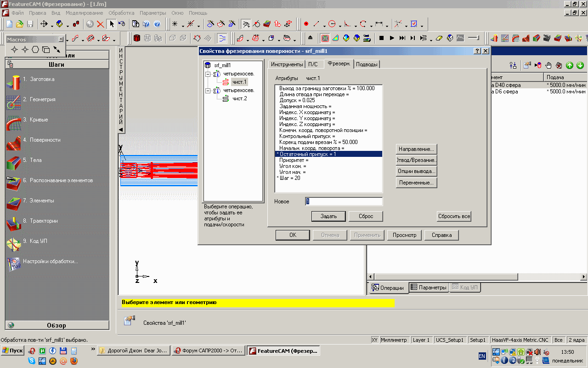Select the arrow pointer tool
Image resolution: width=588 pixels, height=368 pixels.
point(111,24)
